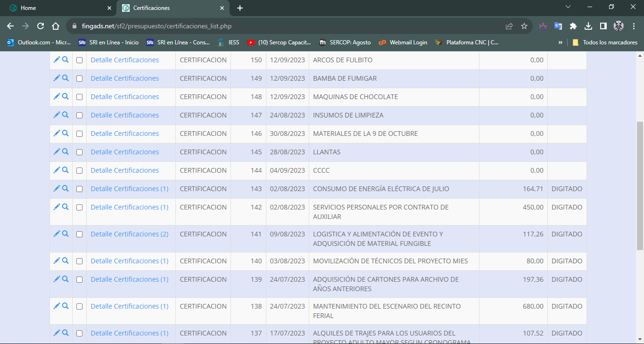
Task: Tick the checkbox for certification 141
Action: (79, 234)
